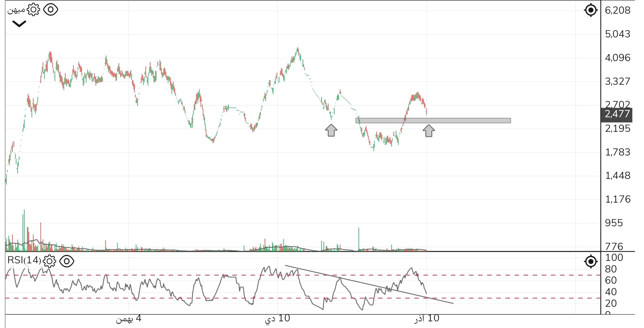Click the highest candlestick peak on the chart

tap(298, 49)
